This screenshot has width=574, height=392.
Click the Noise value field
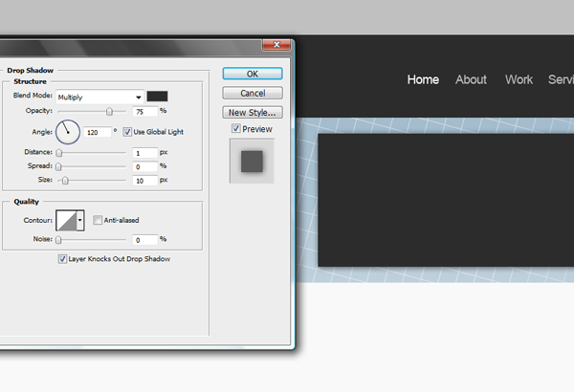tap(145, 240)
